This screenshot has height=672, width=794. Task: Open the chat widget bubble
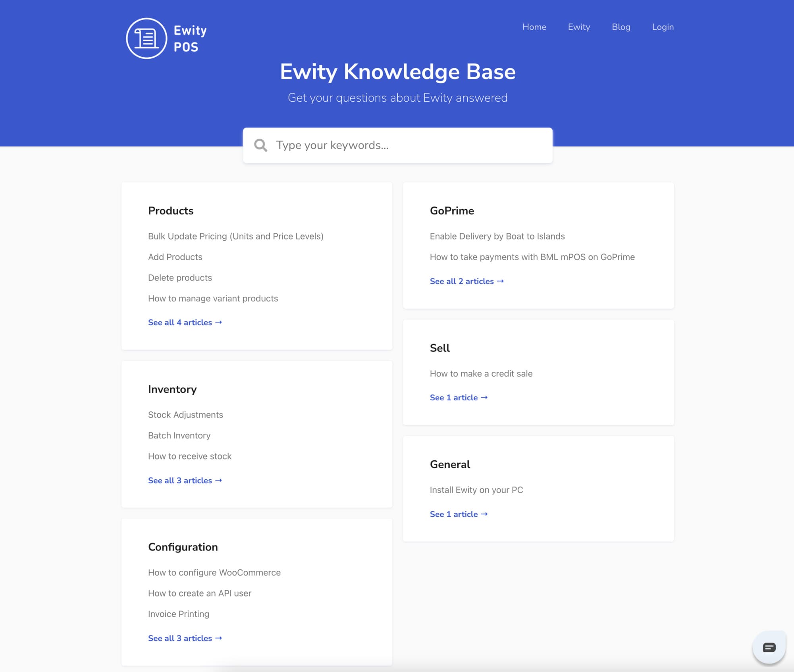point(769,647)
